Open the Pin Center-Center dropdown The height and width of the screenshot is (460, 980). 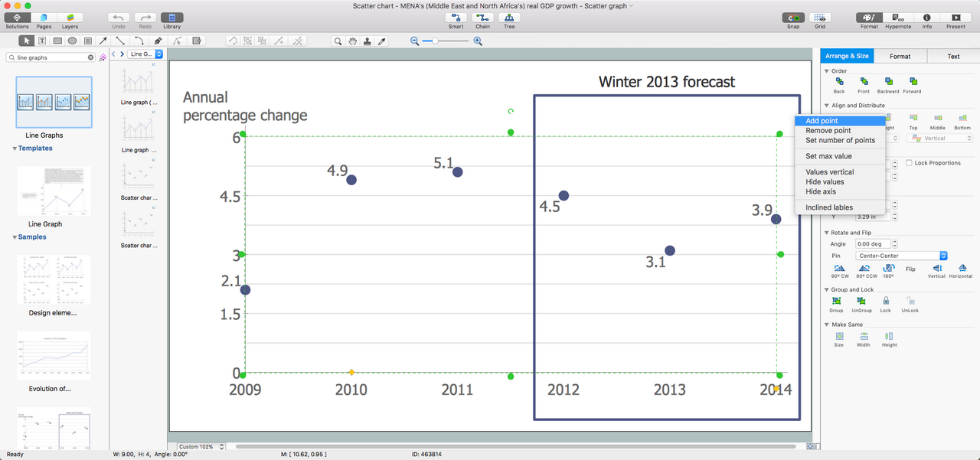click(x=902, y=256)
